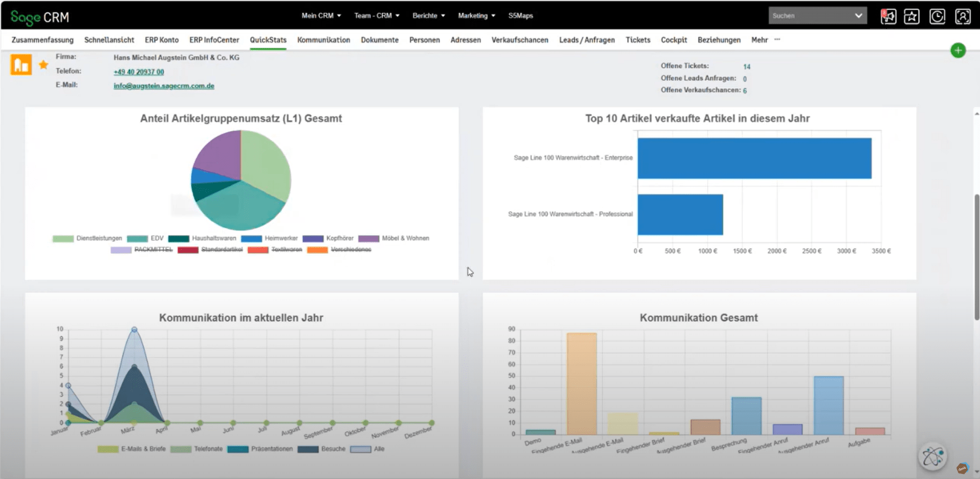
Task: Open the Berichte dropdown menu
Action: 429,15
